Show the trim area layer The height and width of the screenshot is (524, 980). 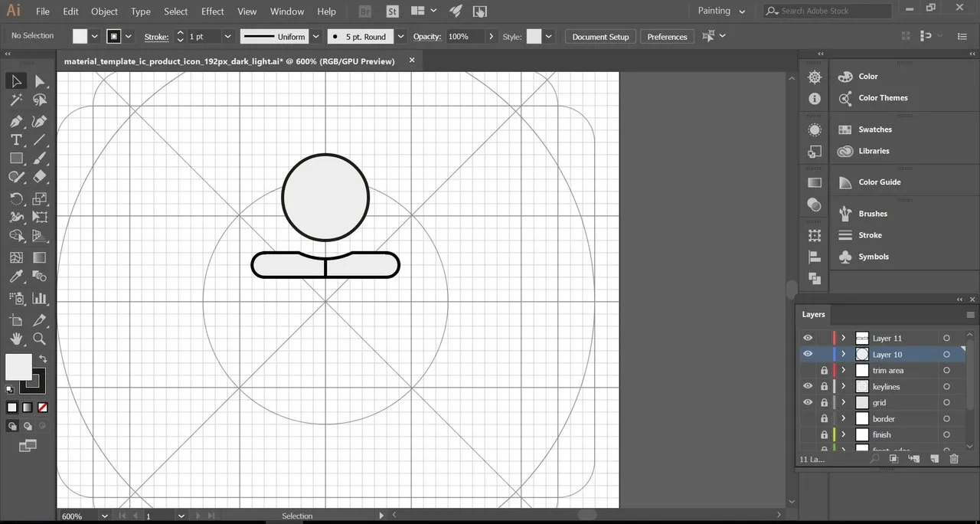coord(808,370)
